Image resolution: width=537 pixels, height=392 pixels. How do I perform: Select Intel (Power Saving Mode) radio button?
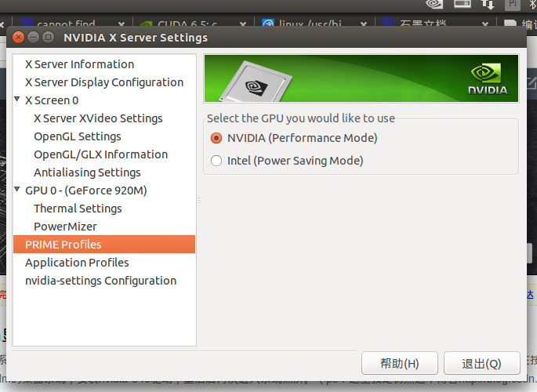coord(216,161)
